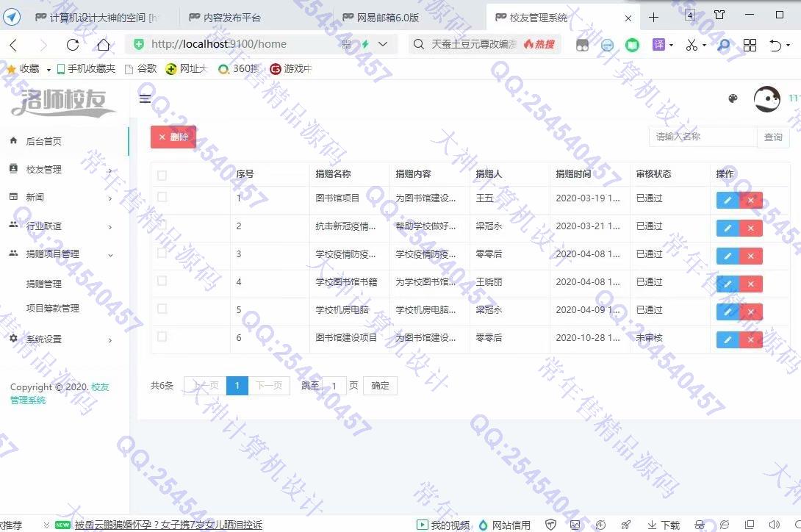Image resolution: width=801 pixels, height=532 pixels.
Task: Click the 查询 search button
Action: 773,137
